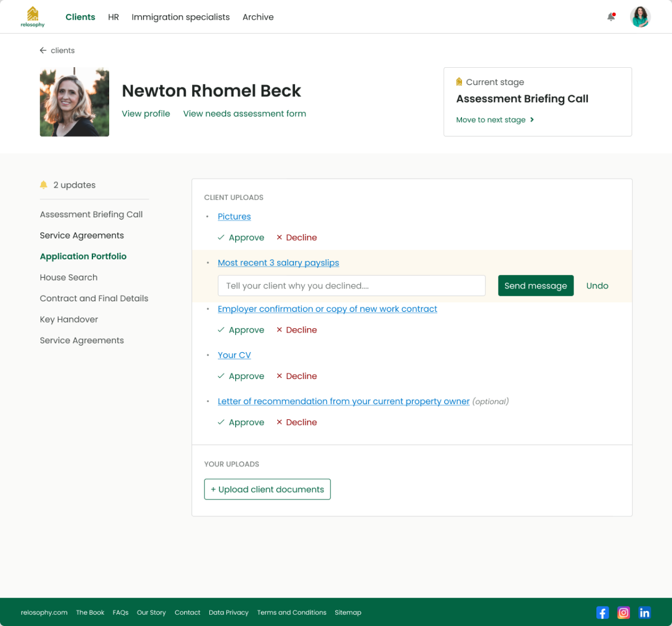This screenshot has height=626, width=672.
Task: Open relosophy.com footer link
Action: click(44, 613)
